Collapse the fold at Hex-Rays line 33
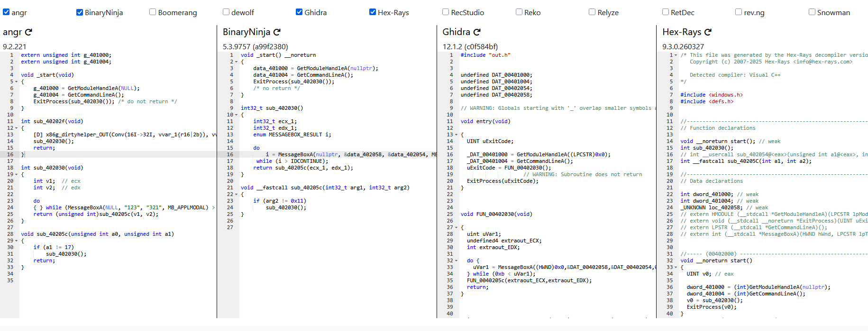The width and height of the screenshot is (868, 331). click(676, 267)
